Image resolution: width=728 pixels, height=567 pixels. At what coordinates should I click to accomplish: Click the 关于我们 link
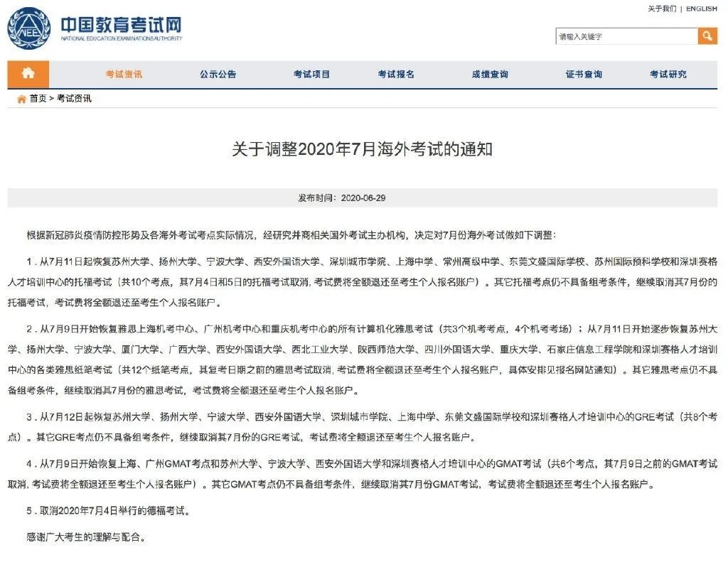[x=662, y=9]
